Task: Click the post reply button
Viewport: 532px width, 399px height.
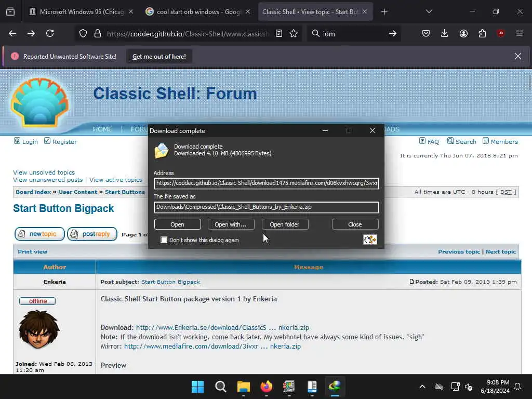Action: click(x=92, y=234)
